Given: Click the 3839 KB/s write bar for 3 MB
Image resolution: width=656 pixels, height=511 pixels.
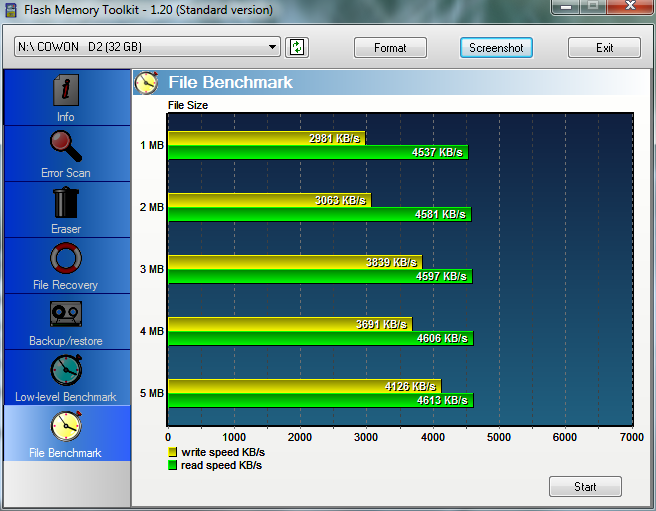Looking at the screenshot, I should 295,262.
